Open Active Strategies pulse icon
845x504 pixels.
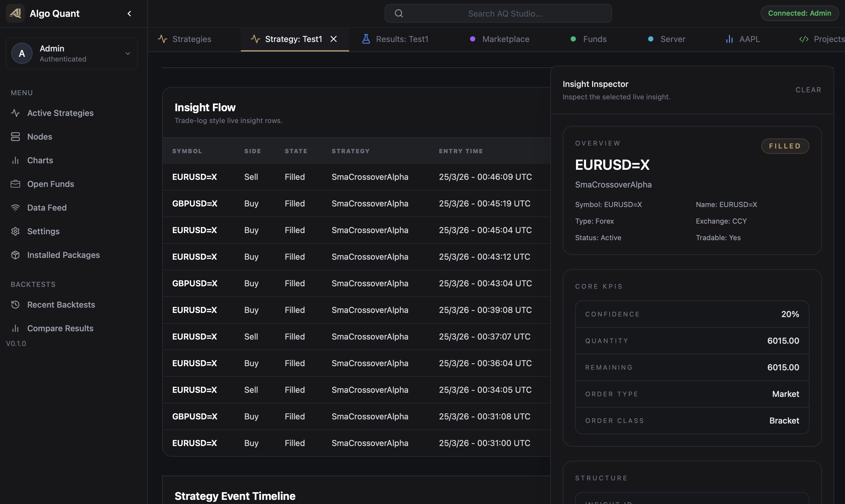pyautogui.click(x=15, y=113)
